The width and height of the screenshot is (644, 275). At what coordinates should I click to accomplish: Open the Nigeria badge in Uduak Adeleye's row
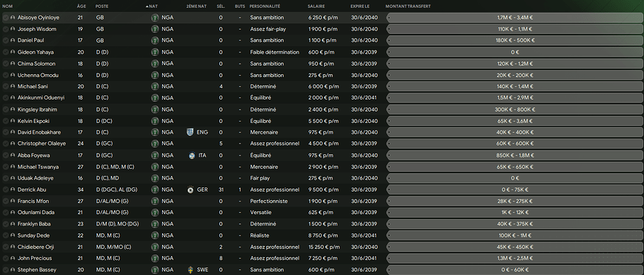click(x=155, y=178)
